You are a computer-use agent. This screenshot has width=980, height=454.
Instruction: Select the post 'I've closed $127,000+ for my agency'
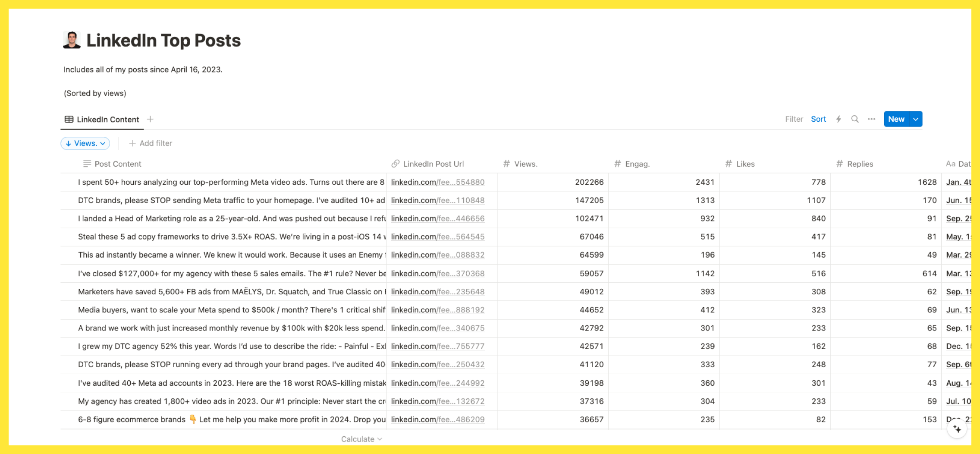point(231,274)
